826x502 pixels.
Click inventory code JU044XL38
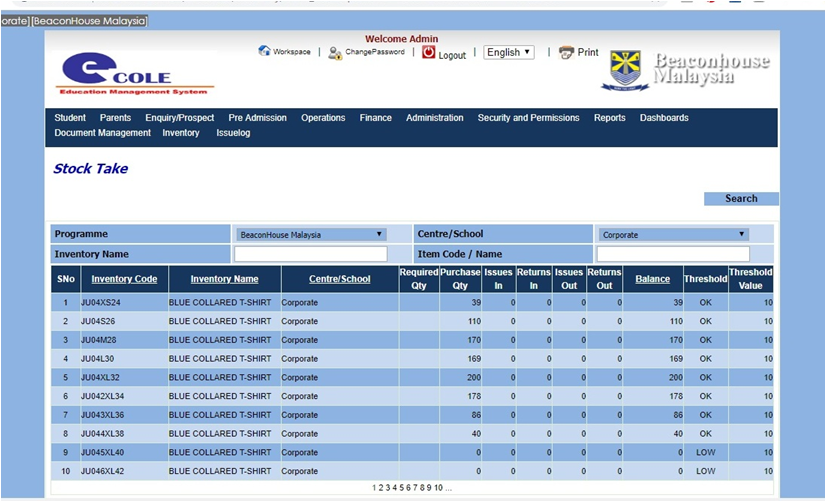102,434
